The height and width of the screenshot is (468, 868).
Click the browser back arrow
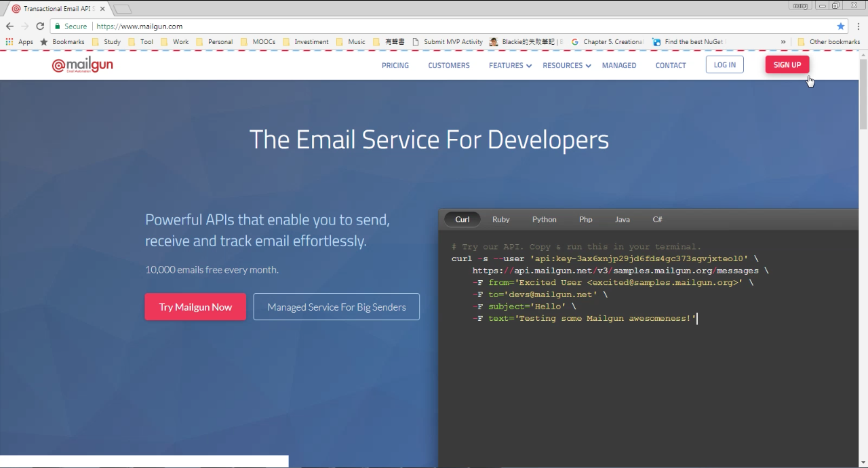9,26
